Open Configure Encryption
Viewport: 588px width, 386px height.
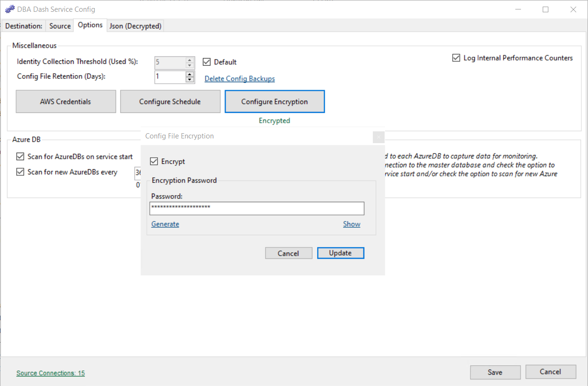point(274,101)
